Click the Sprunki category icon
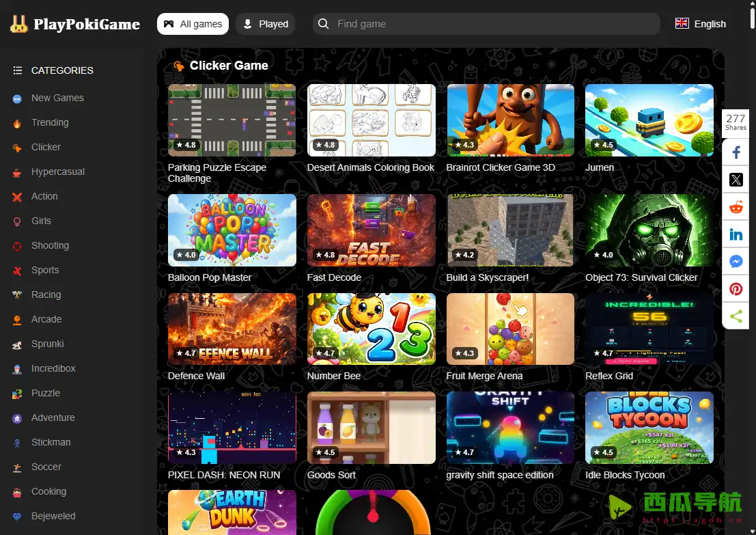756x535 pixels. pos(17,344)
